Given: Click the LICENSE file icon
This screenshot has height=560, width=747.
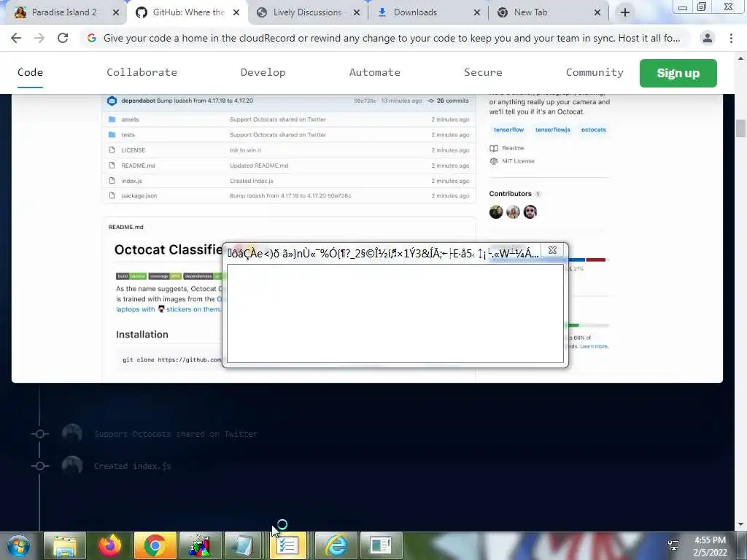Looking at the screenshot, I should [x=112, y=150].
